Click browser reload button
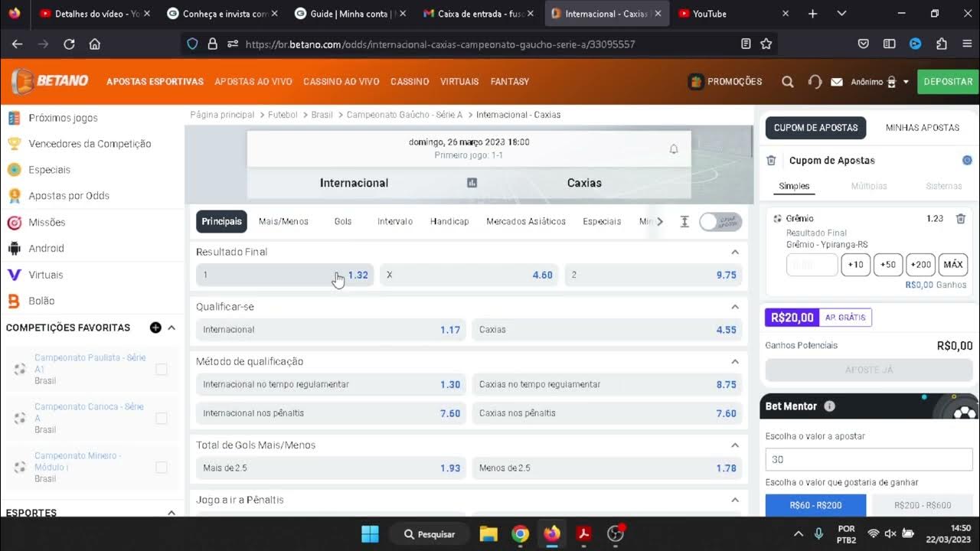 tap(69, 44)
